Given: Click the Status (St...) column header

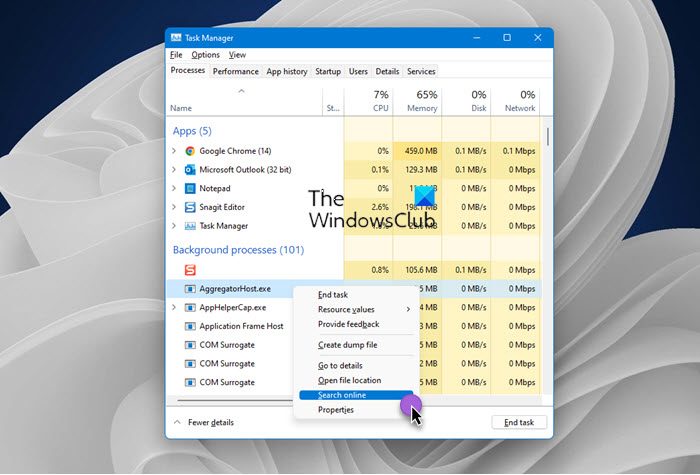Looking at the screenshot, I should (x=333, y=108).
